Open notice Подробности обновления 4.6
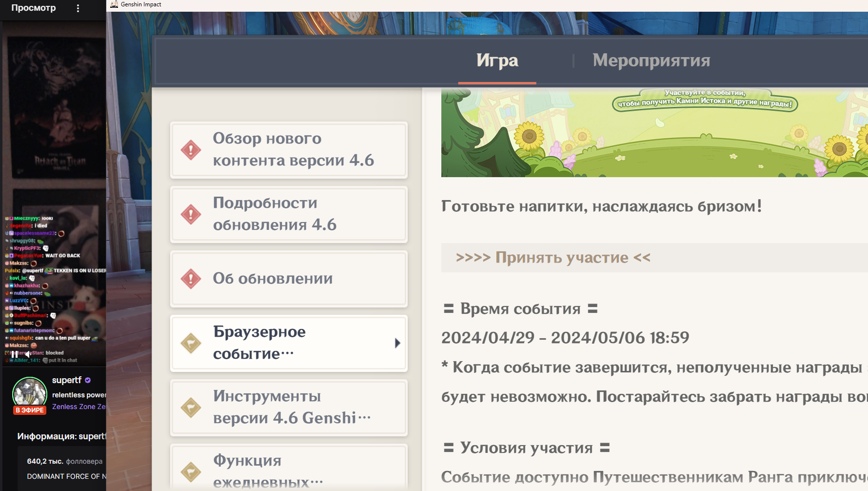The height and width of the screenshot is (491, 868). pos(289,214)
